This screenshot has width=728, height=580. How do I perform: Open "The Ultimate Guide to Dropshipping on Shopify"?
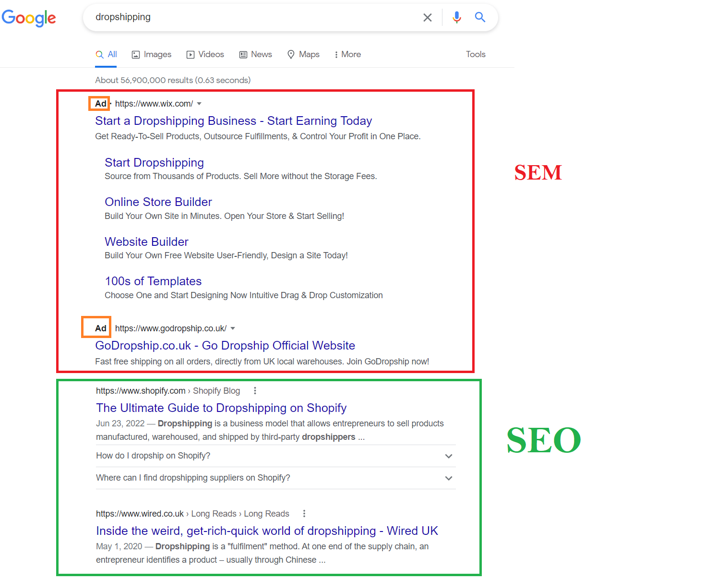(x=221, y=408)
